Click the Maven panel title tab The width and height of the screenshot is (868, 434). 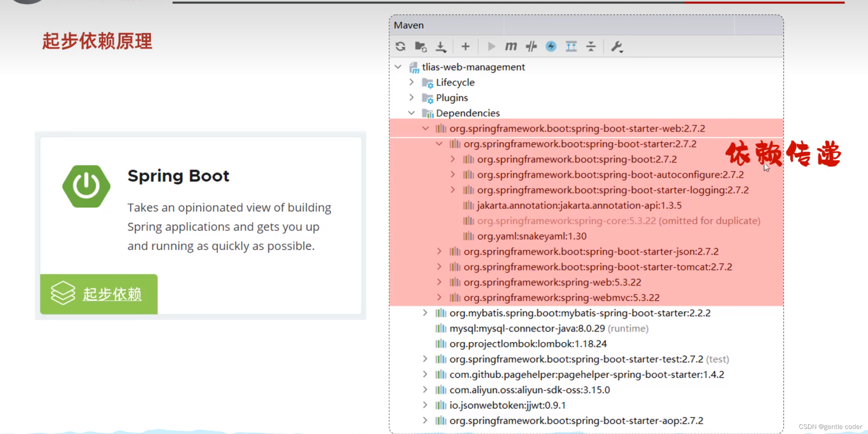pyautogui.click(x=409, y=25)
